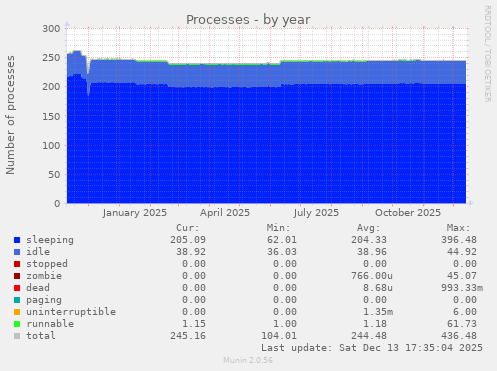Click the 'runnable' legend label
This screenshot has width=497, height=371.
[x=50, y=324]
